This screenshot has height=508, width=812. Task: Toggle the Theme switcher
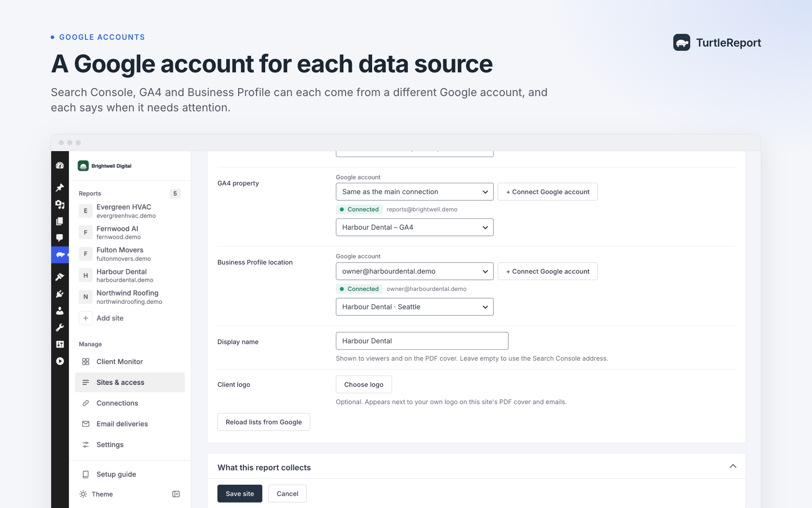96,494
